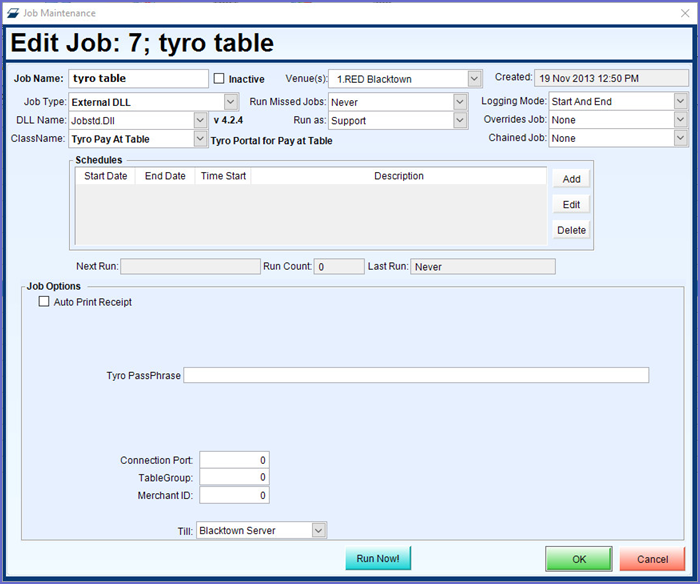
Task: Open the Venue(s) dropdown
Action: (474, 78)
